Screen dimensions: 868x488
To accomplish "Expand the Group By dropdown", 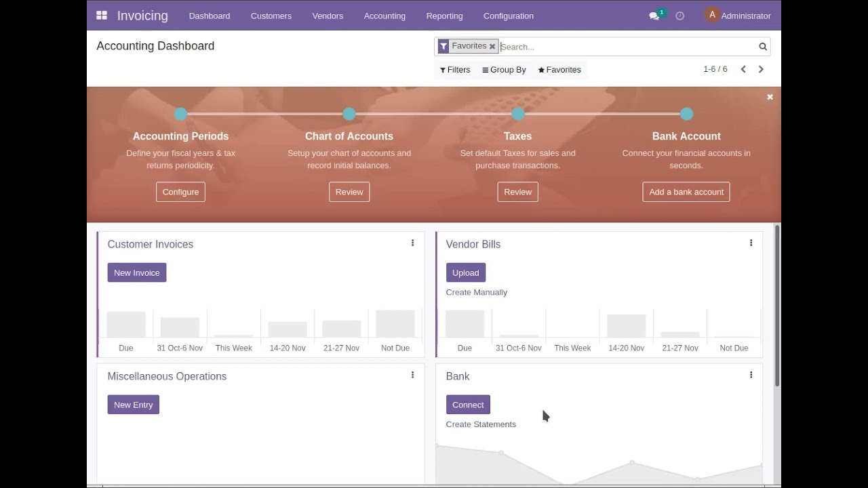I will (x=504, y=70).
